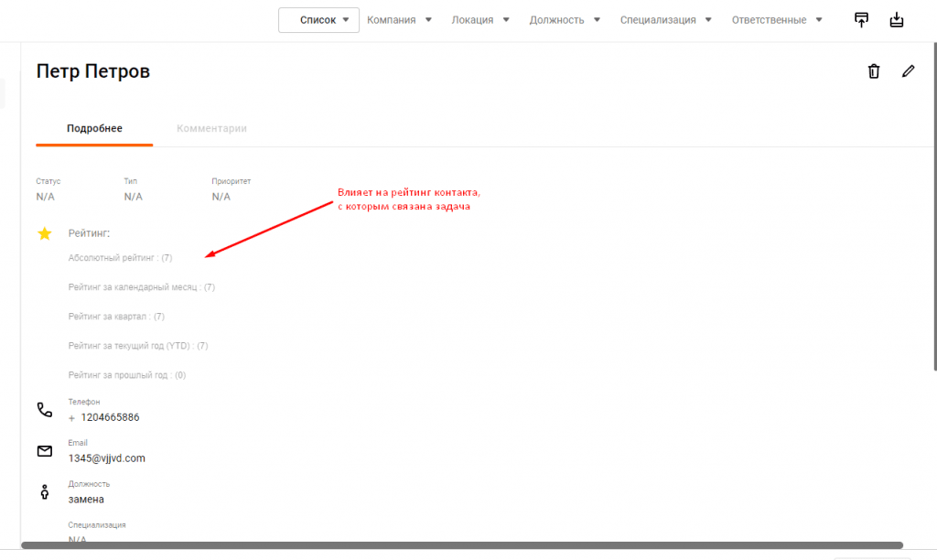Click the person icon beside Должность
Image resolution: width=937 pixels, height=560 pixels.
(44, 492)
